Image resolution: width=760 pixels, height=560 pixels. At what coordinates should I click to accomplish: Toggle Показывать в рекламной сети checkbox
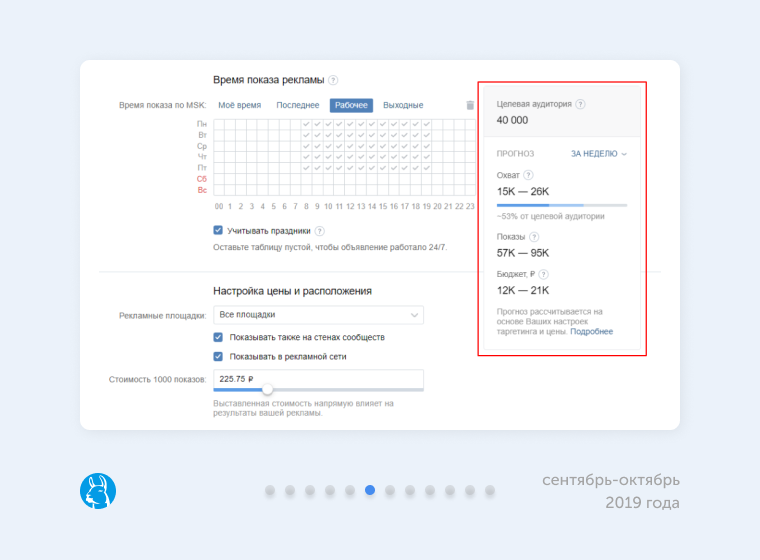pyautogui.click(x=218, y=356)
